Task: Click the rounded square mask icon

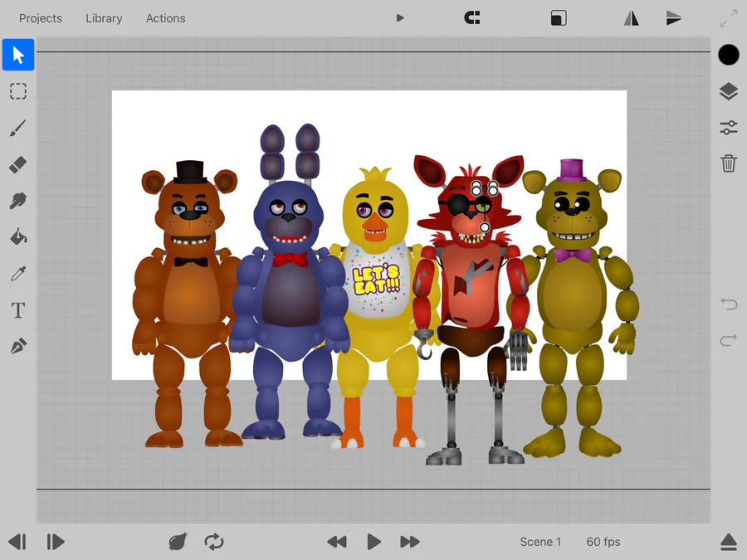Action: pyautogui.click(x=559, y=18)
